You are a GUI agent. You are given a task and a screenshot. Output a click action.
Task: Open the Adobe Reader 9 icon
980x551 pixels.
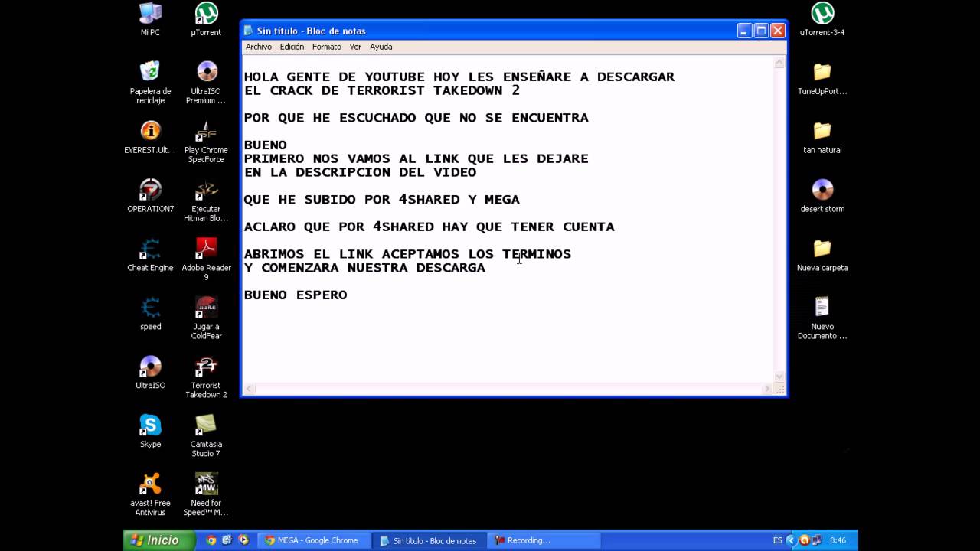[206, 259]
